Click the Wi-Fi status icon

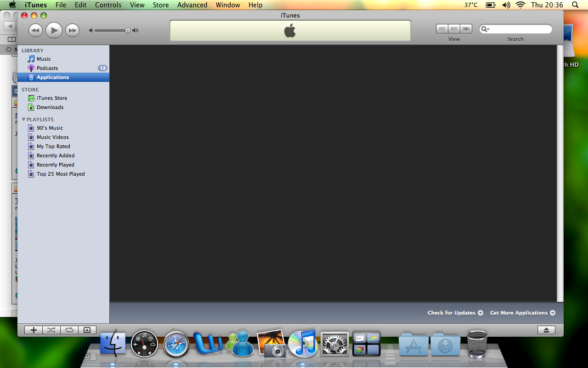tap(520, 5)
